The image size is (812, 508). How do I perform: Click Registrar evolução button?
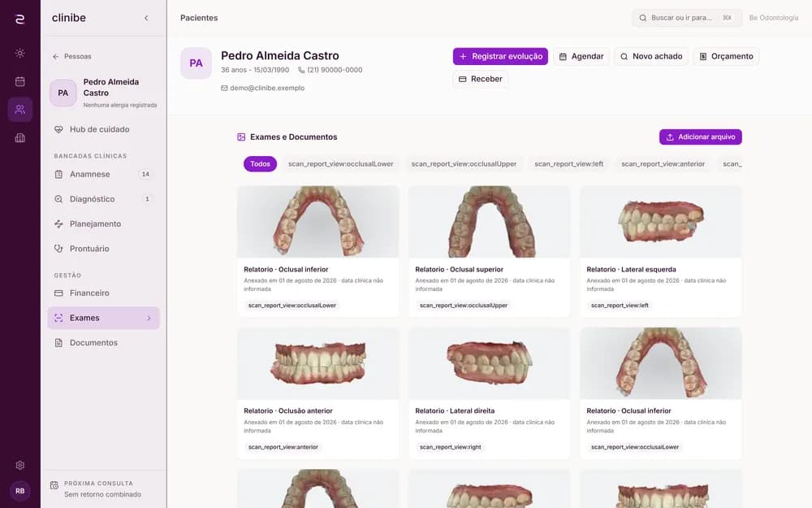coord(500,57)
